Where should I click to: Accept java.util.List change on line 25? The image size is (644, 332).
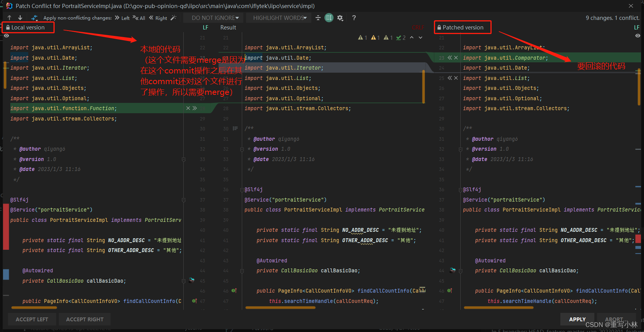(x=450, y=78)
